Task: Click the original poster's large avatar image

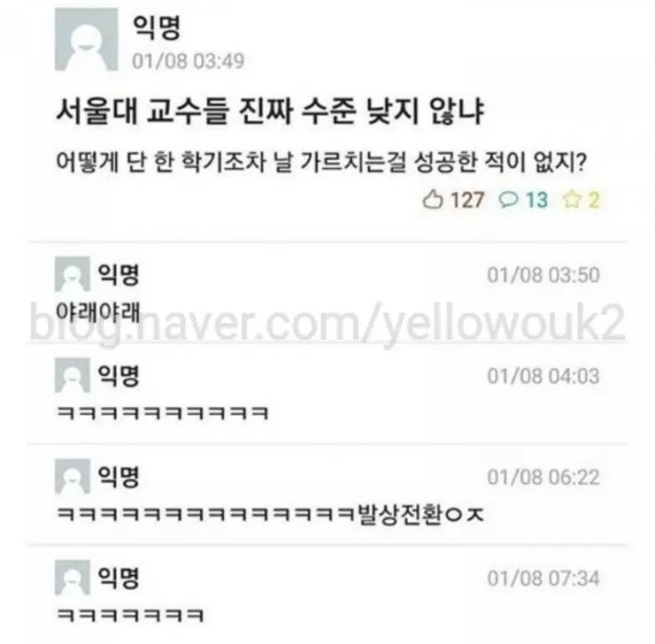Action: tap(87, 40)
